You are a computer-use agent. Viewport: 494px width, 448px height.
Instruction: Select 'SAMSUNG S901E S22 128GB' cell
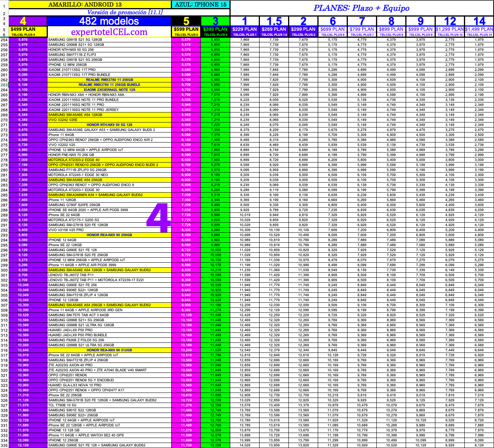109,410
